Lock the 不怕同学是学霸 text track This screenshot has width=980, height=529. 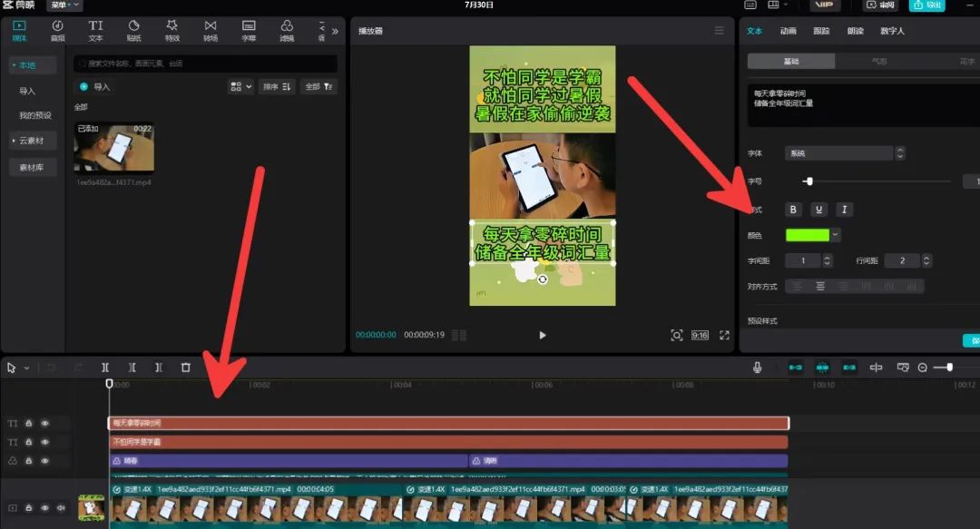(28, 442)
